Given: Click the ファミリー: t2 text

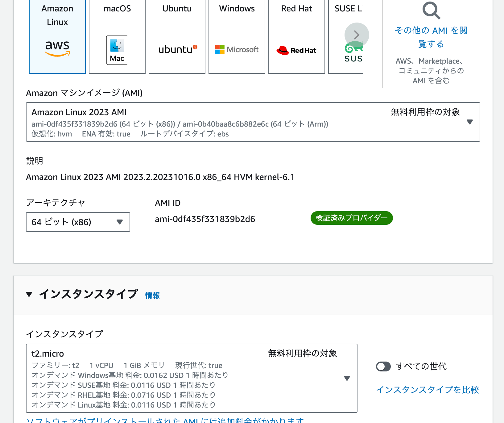Looking at the screenshot, I should click(56, 365).
